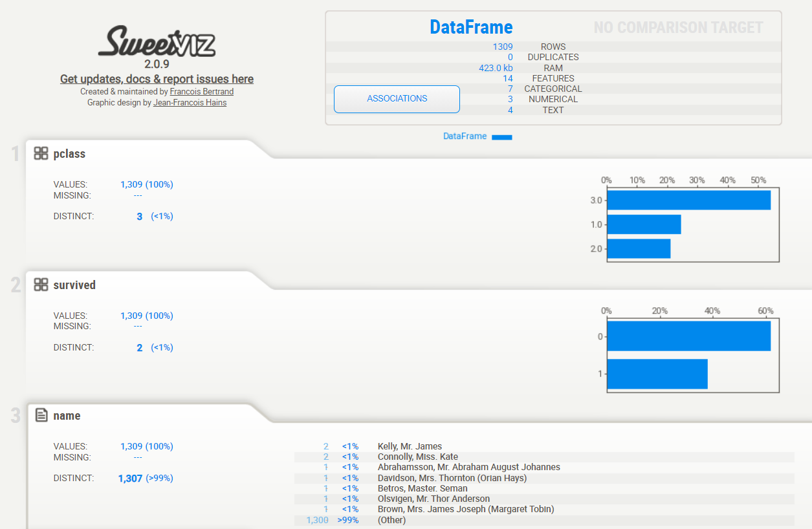This screenshot has width=812, height=529.
Task: Click the 0 bar in survived chart
Action: point(688,336)
